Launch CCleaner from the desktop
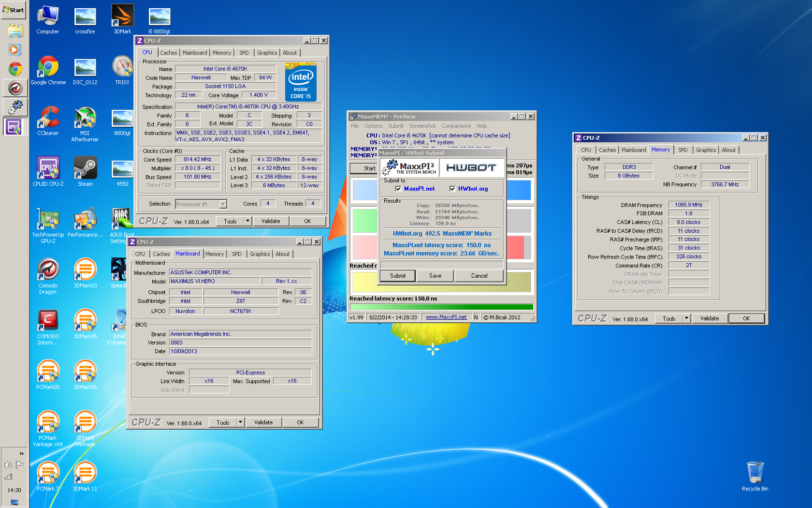Viewport: 812px width, 508px height. (48, 121)
